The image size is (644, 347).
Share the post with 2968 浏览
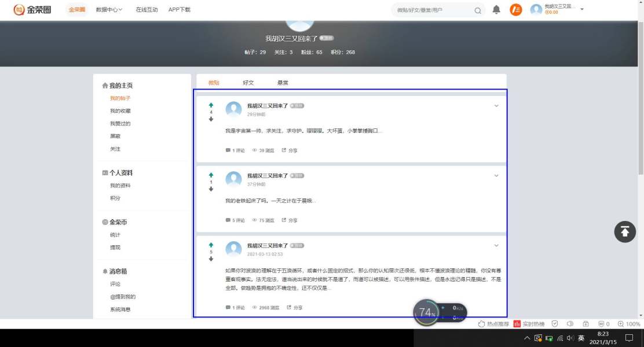coord(294,308)
